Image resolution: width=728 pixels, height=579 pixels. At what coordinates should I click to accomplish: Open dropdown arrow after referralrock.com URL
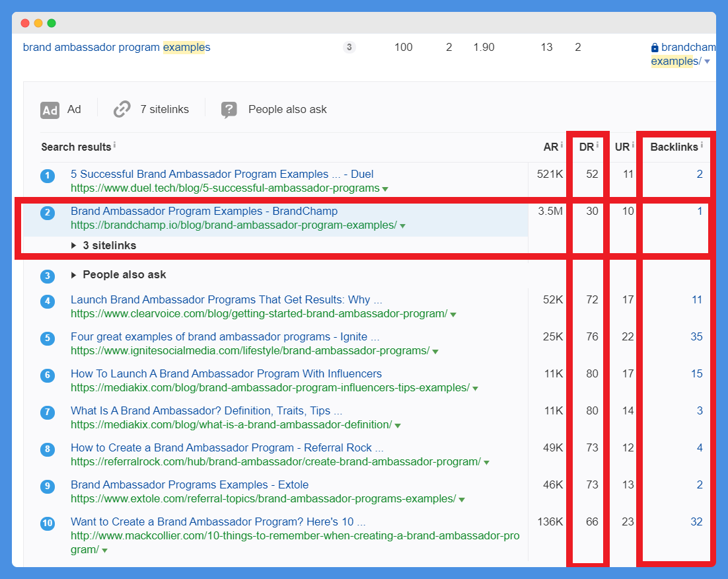coord(487,463)
